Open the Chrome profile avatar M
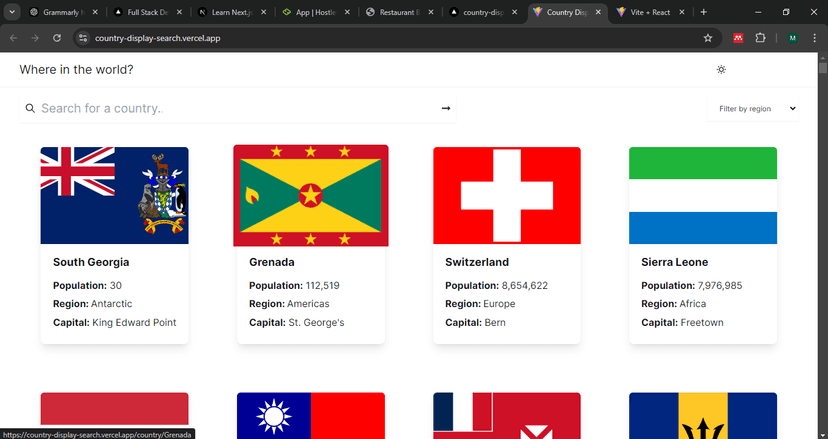 (792, 38)
